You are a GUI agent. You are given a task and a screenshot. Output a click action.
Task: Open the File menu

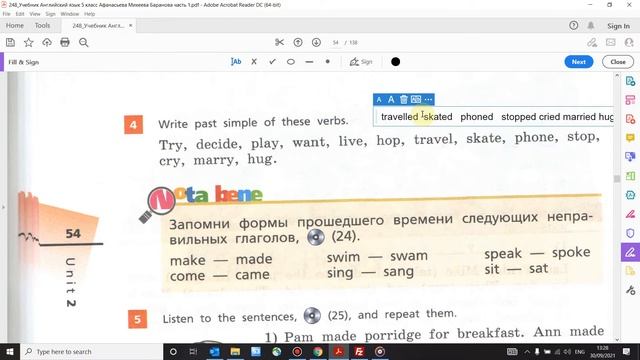[7, 14]
